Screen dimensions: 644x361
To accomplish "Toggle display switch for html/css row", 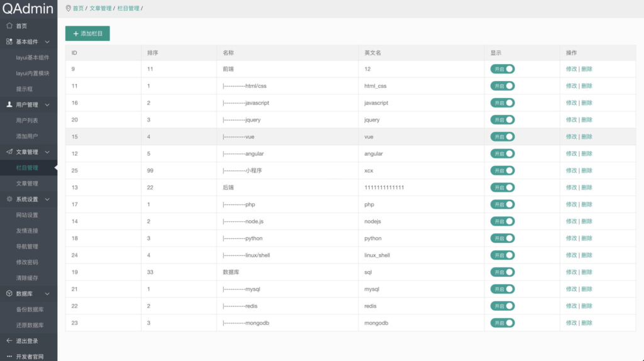I will tap(502, 86).
